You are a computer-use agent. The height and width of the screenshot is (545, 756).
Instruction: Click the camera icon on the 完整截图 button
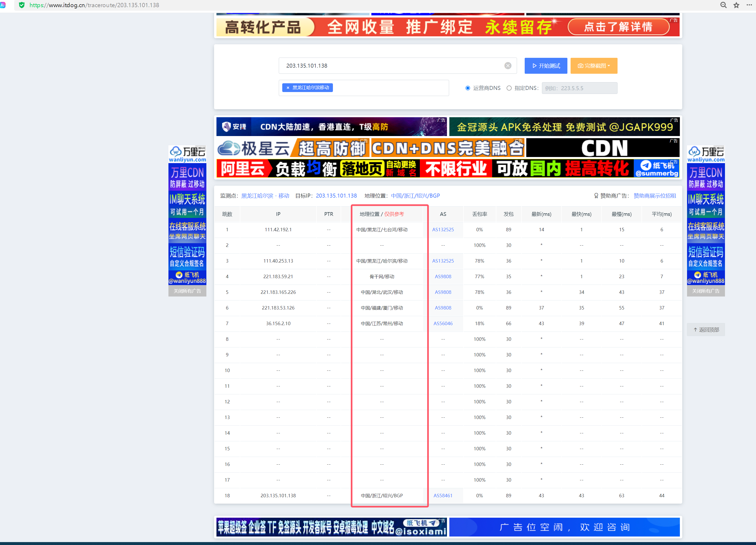[x=580, y=66]
